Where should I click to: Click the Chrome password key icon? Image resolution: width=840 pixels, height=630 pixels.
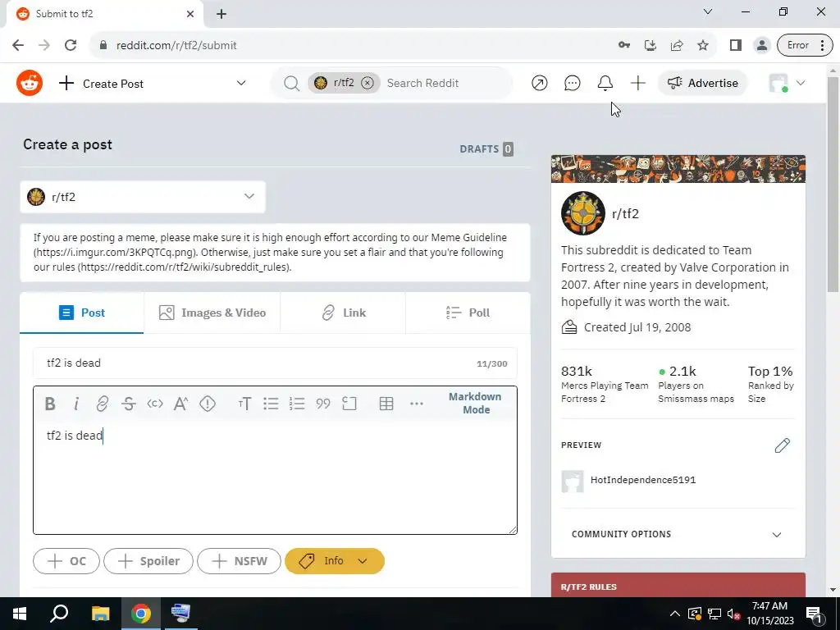pos(624,45)
